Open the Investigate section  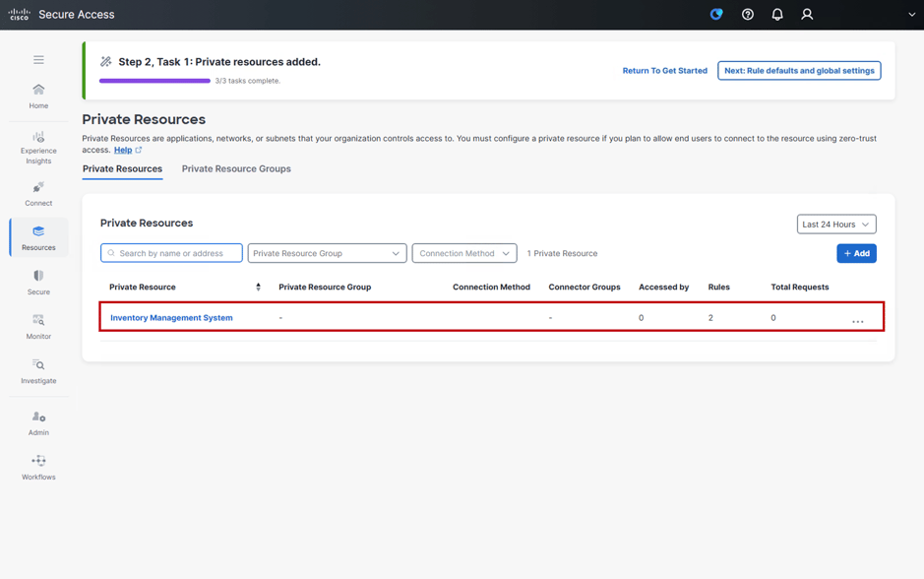[38, 370]
